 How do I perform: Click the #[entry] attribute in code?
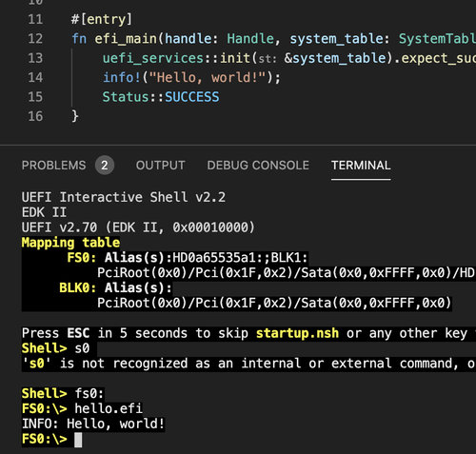tap(102, 19)
